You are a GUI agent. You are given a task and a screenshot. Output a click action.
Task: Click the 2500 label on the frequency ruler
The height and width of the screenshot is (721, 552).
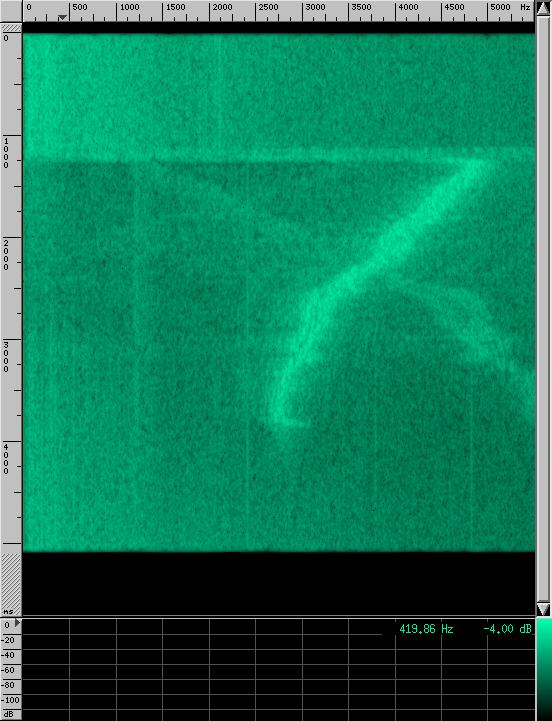[268, 7]
